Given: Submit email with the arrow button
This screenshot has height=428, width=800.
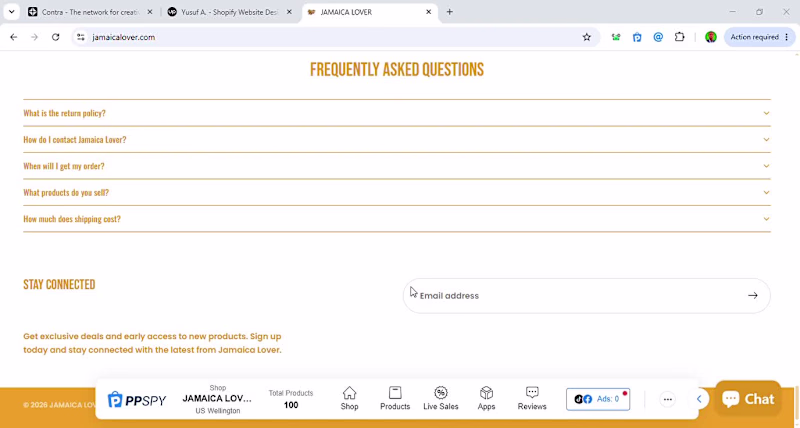Looking at the screenshot, I should 753,296.
